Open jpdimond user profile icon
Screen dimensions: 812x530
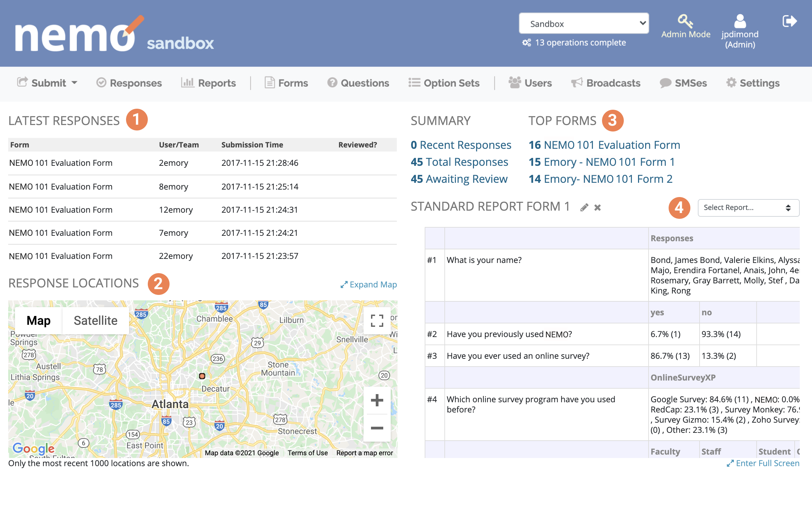click(x=740, y=21)
